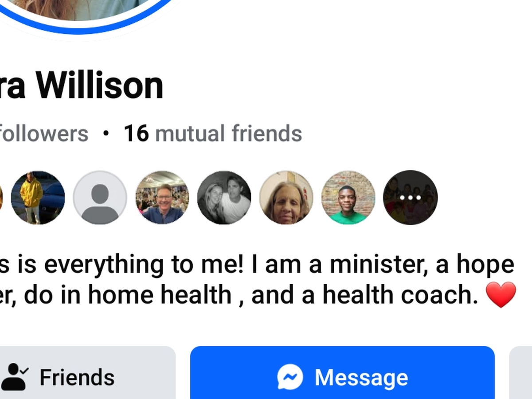Select the default gray silhouette avatar
The image size is (532, 399).
click(x=100, y=197)
